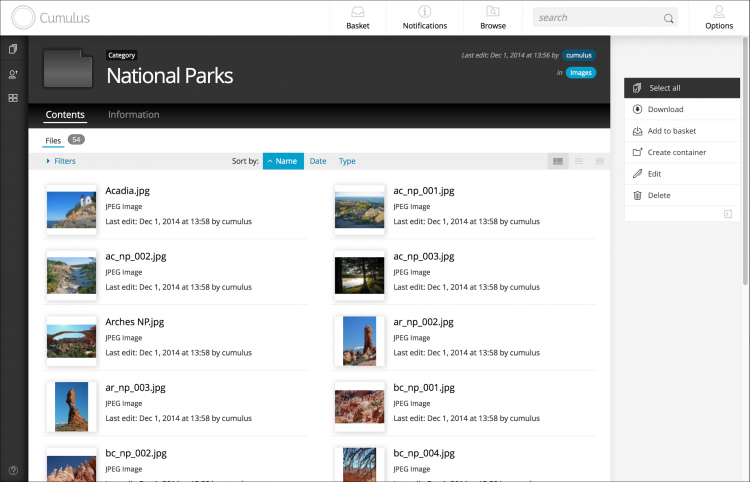Switch to compact list view
The width and height of the screenshot is (750, 482).
click(579, 161)
